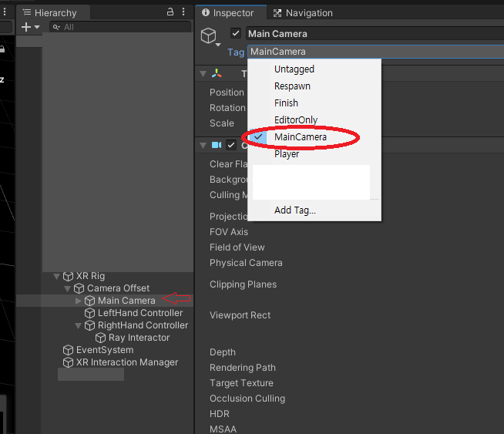Click the Hierarchy search magnifier icon

(56, 27)
